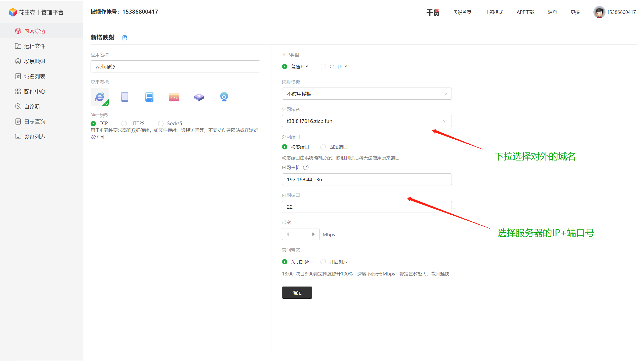The width and height of the screenshot is (644, 361).
Task: Click the 内网端口 input field
Action: pyautogui.click(x=367, y=207)
